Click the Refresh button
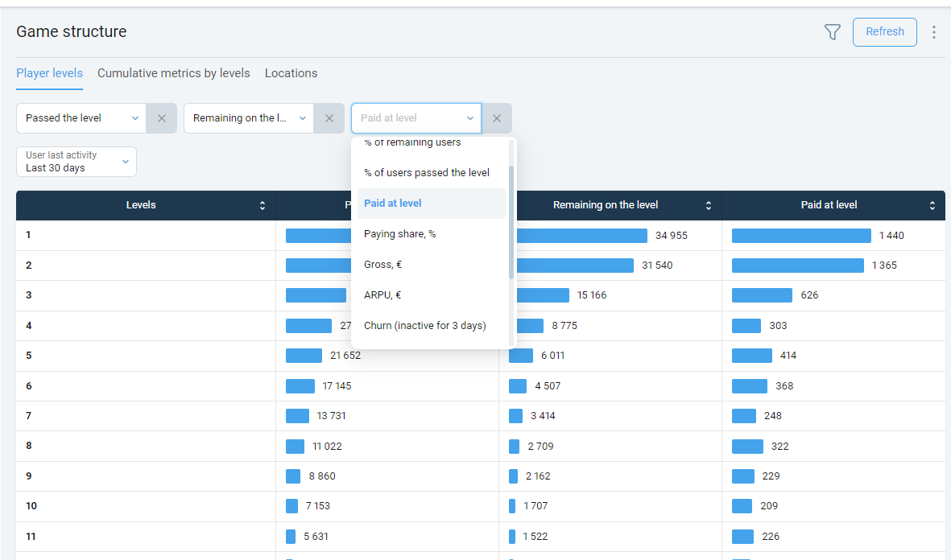The height and width of the screenshot is (560, 951). pos(884,32)
